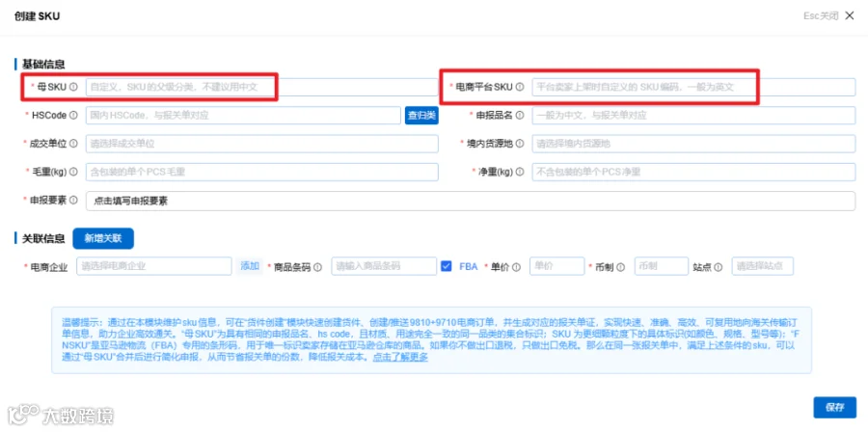Click the 关联信息 section heading
Viewport: 868px width, 432px height.
(x=43, y=238)
